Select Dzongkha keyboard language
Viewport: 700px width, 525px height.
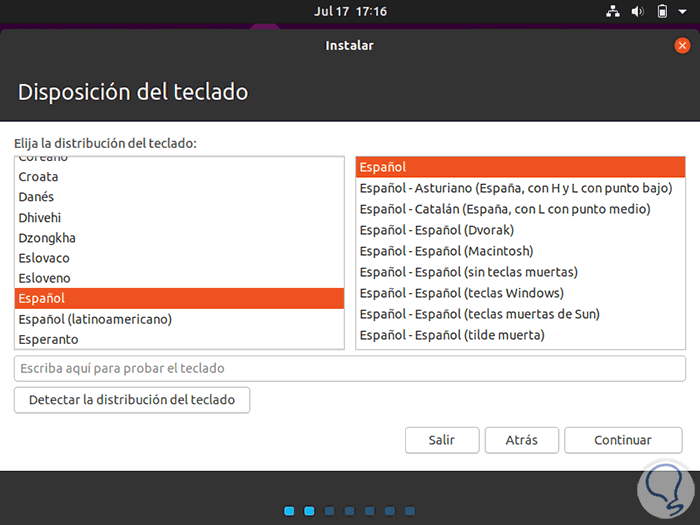(179, 238)
